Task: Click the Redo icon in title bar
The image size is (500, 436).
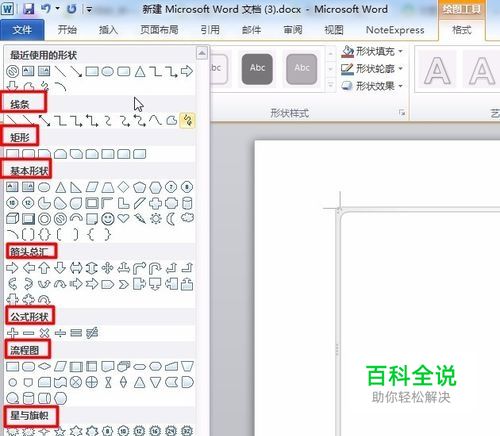Action: pyautogui.click(x=71, y=9)
